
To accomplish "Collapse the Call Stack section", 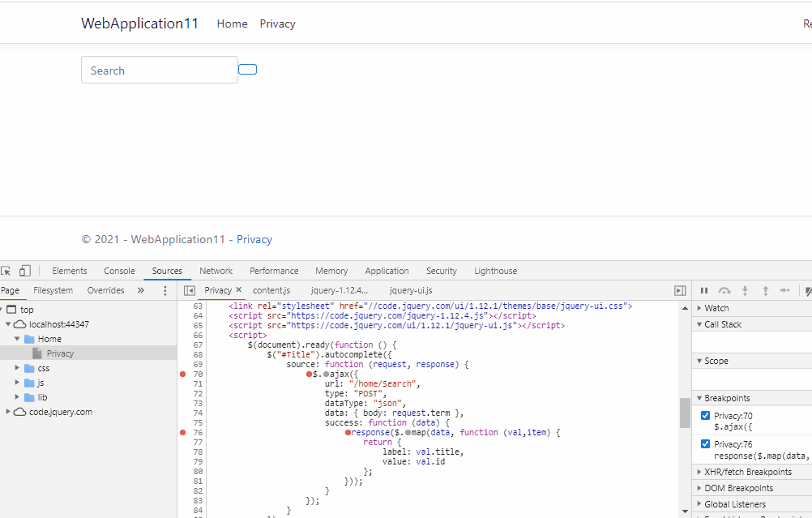I will click(x=700, y=323).
